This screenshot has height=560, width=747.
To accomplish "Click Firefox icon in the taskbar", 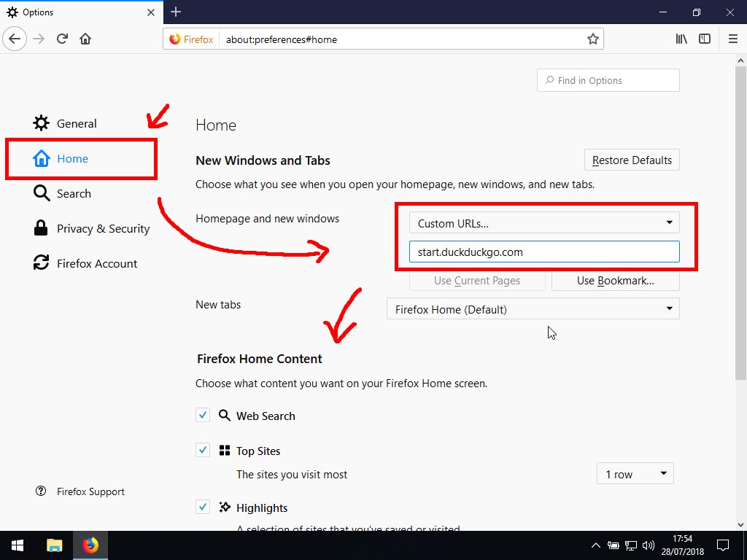I will tap(90, 545).
